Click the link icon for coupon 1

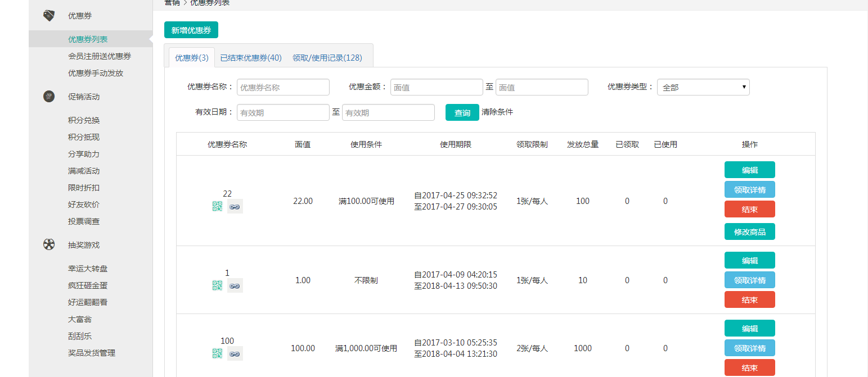coord(235,286)
